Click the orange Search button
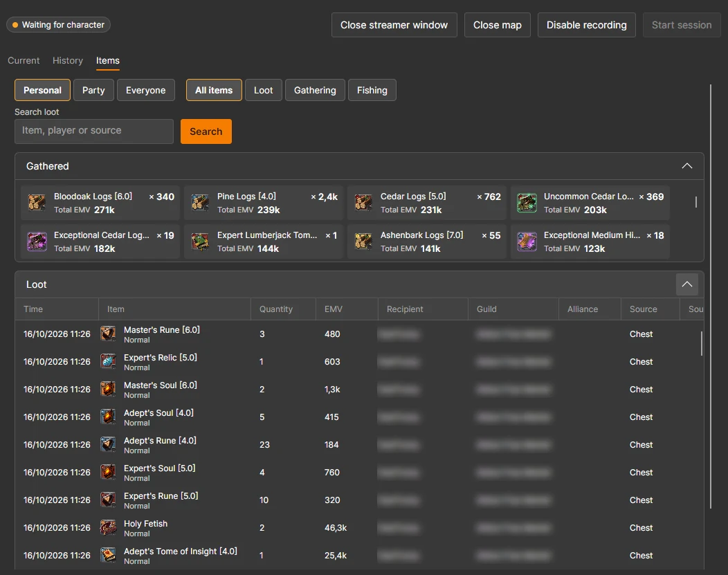Screen dimensions: 728x575 [206, 131]
